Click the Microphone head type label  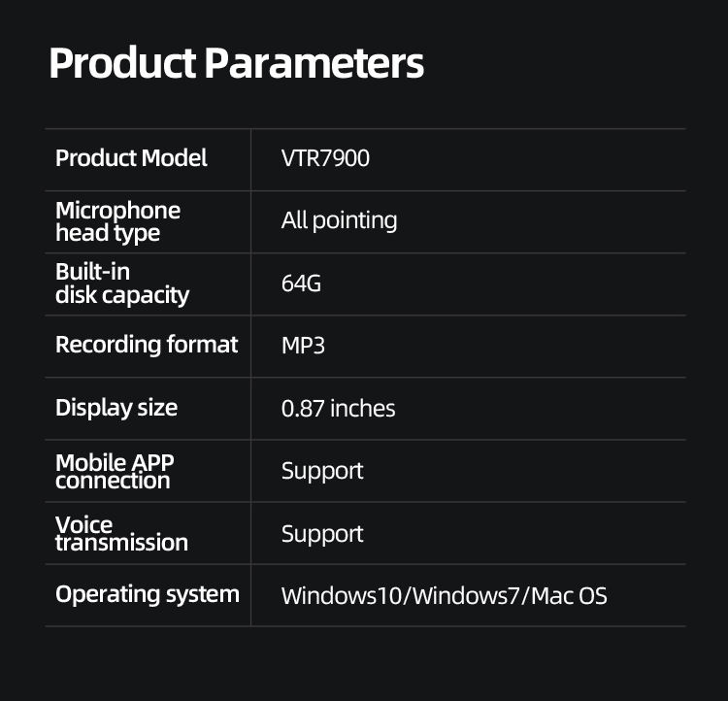[117, 221]
